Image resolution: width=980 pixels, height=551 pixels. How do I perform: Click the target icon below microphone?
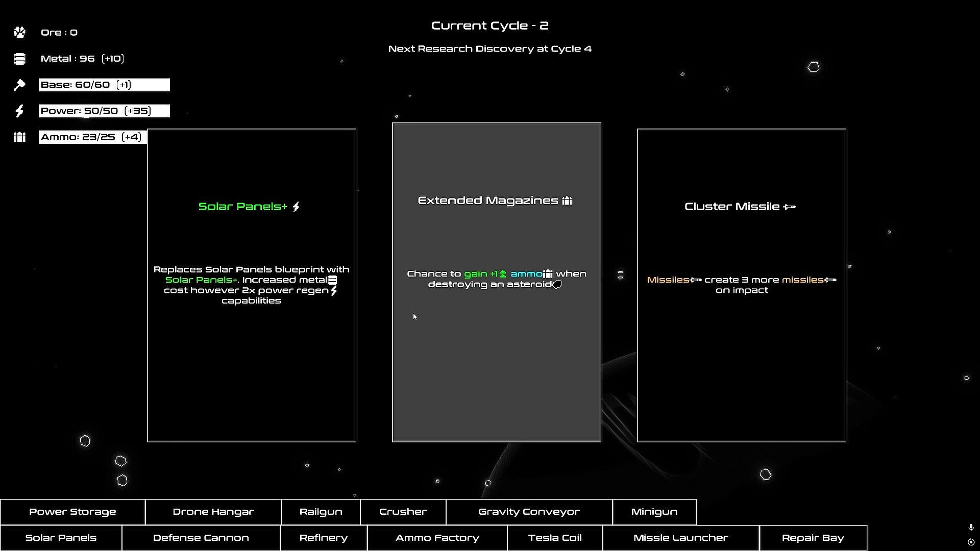pos(971,542)
